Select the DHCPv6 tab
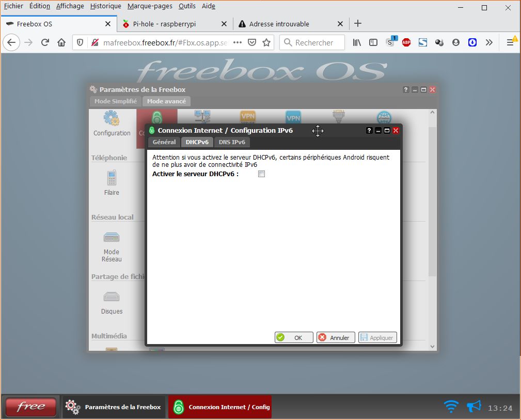Screen dimensions: 521x420 [x=197, y=142]
